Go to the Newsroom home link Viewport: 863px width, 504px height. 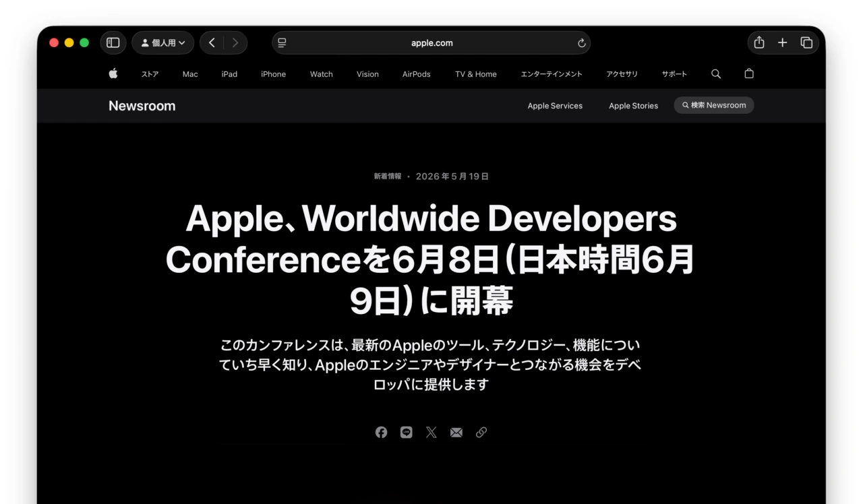[x=142, y=106]
